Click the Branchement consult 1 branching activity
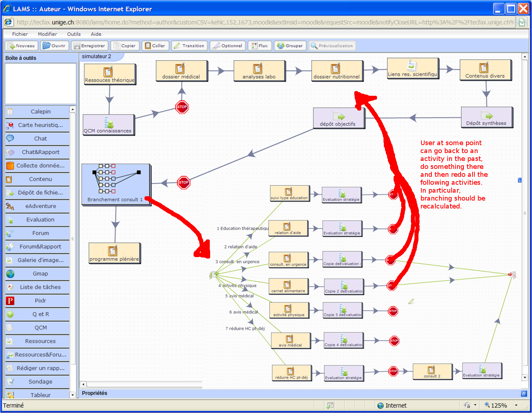 (116, 184)
